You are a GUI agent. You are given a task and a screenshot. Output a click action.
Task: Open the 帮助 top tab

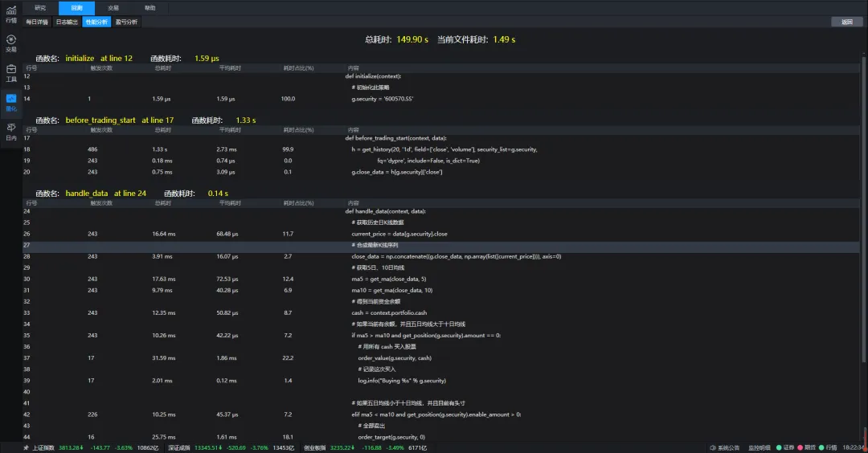[x=150, y=8]
